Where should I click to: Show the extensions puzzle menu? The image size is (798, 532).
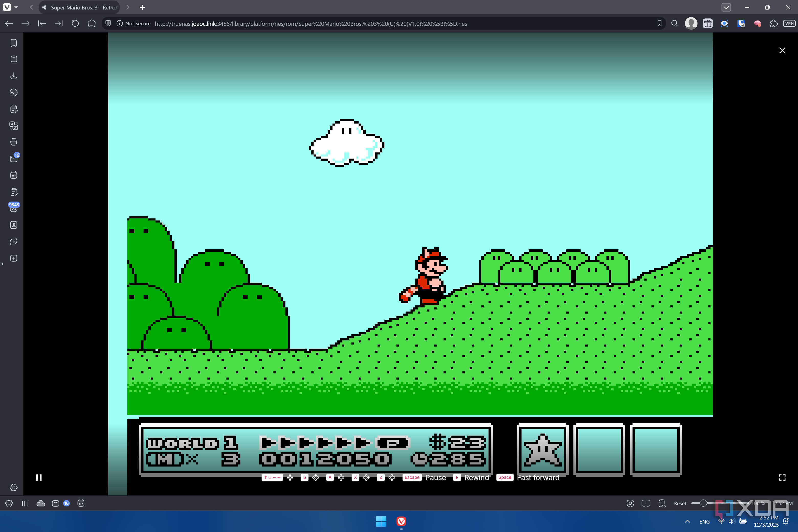tap(774, 24)
